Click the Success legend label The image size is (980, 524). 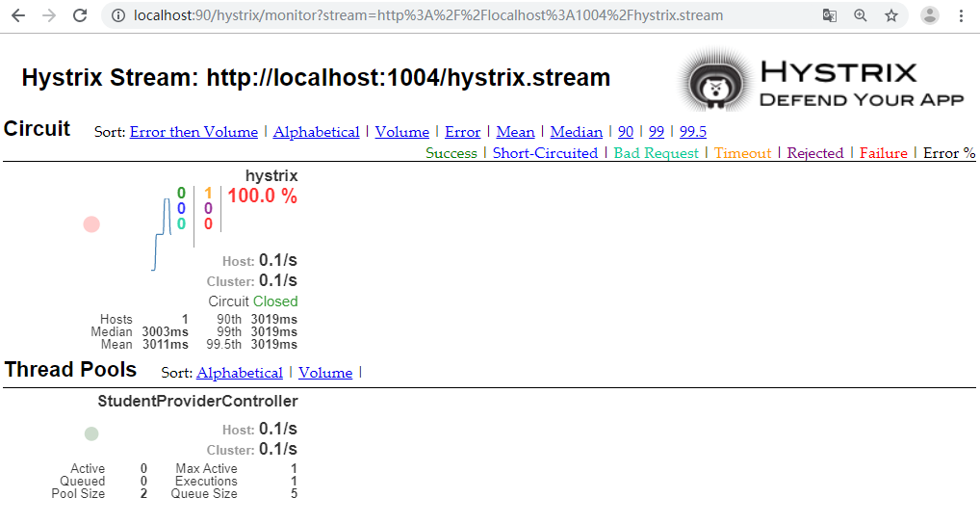point(451,153)
